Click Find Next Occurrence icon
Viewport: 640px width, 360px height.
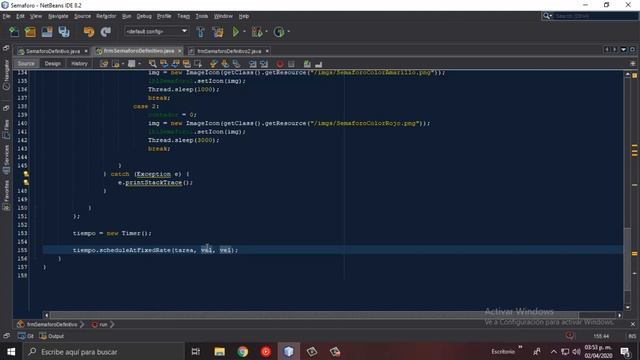pyautogui.click(x=176, y=64)
